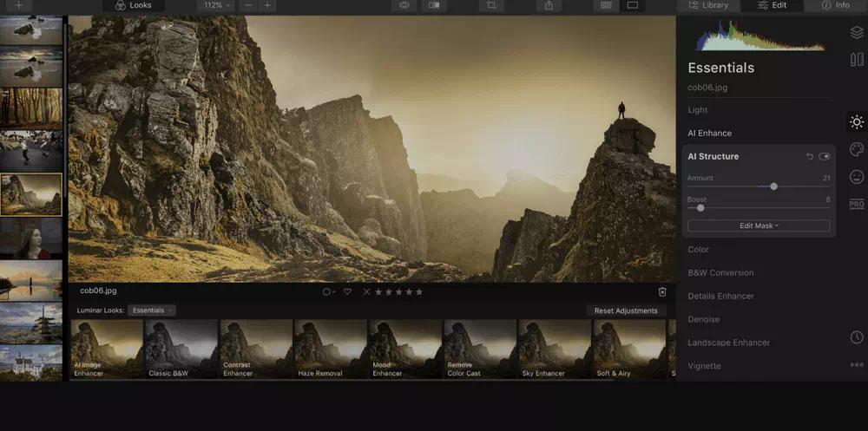
Task: Click the Essentials panel heading
Action: point(720,68)
